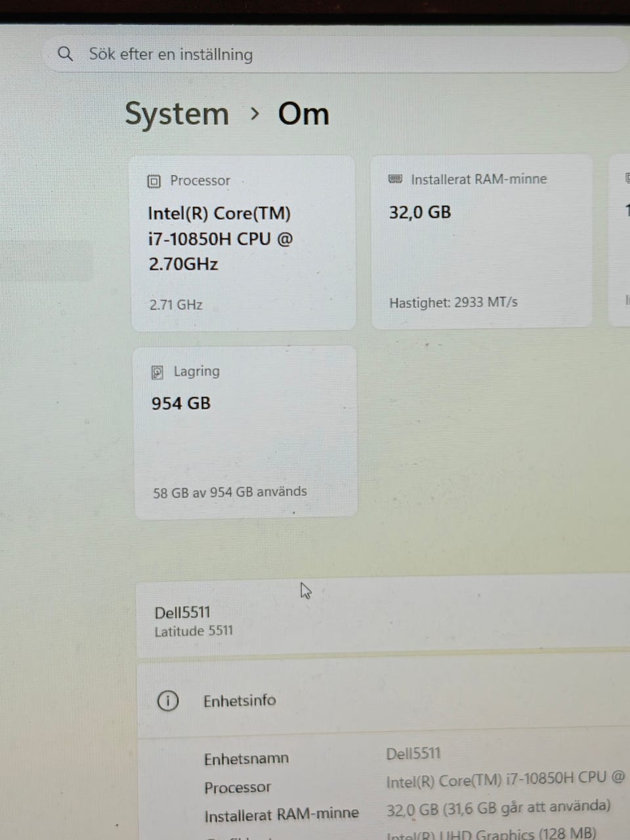The image size is (630, 840).
Task: Go back to System in the breadcrumb
Action: pos(177,114)
